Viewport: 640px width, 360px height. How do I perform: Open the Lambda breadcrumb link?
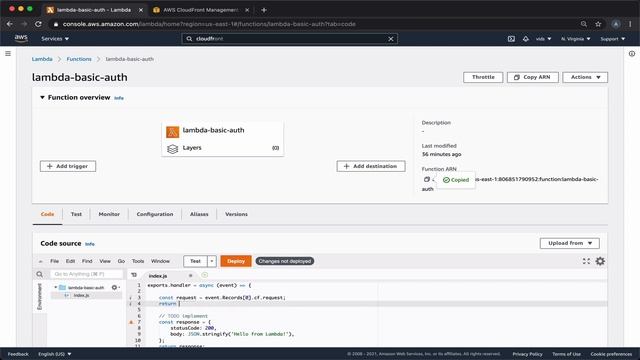click(x=42, y=59)
